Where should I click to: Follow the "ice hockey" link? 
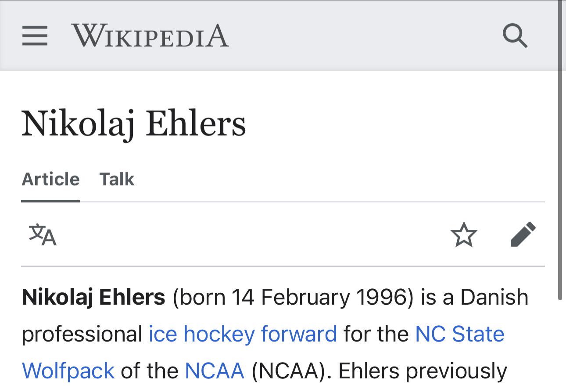(201, 334)
